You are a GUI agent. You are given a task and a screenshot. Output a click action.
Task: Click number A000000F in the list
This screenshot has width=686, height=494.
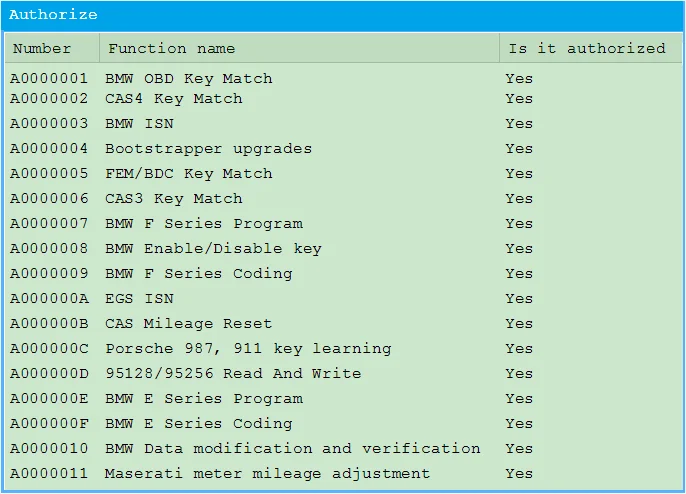[49, 424]
